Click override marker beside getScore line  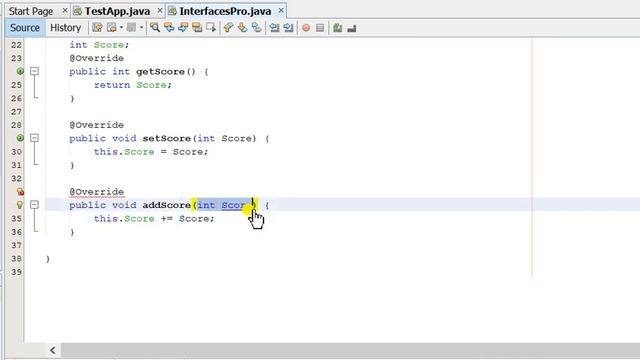point(20,71)
